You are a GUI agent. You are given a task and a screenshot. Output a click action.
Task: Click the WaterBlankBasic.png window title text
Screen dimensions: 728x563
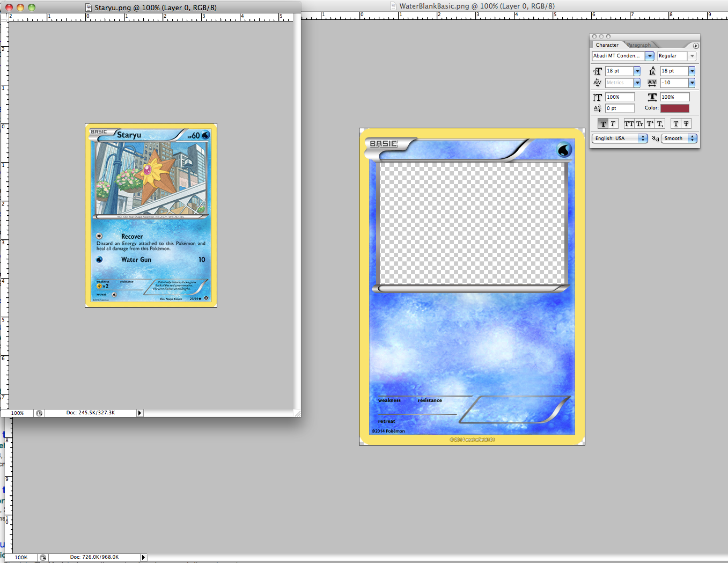(x=477, y=6)
